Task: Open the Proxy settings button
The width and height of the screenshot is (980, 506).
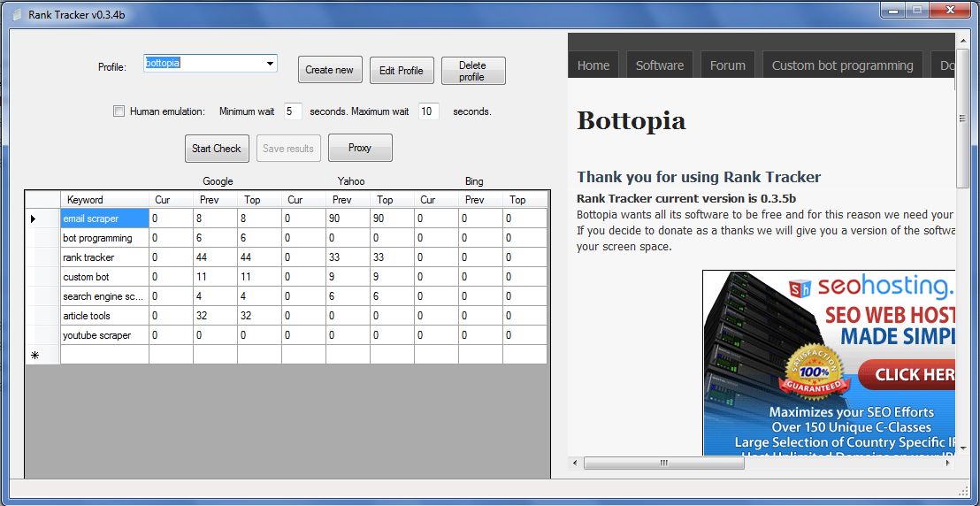Action: click(360, 148)
